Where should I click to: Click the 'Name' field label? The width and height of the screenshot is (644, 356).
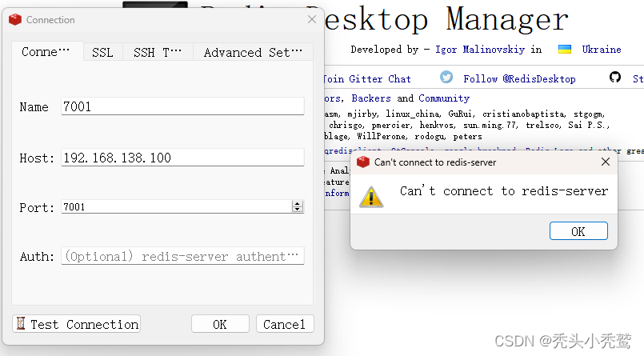pos(34,107)
